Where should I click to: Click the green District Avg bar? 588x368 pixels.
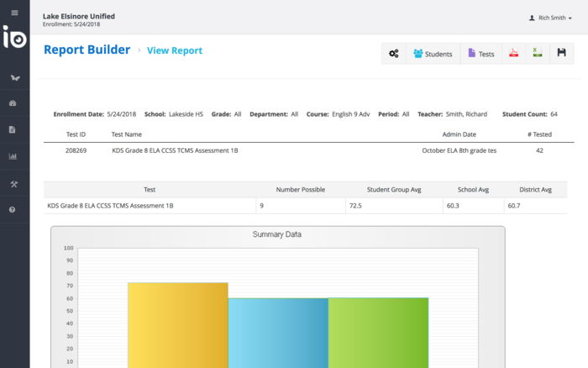point(378,332)
